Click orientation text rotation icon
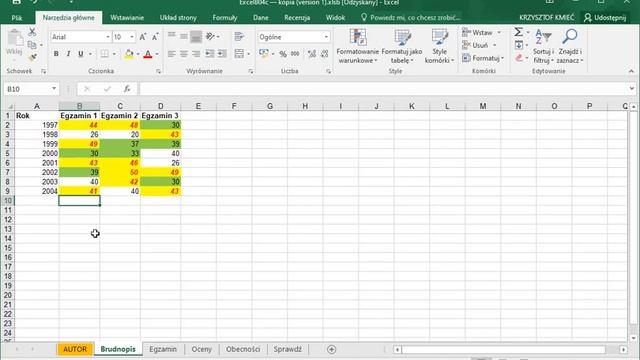 tap(210, 37)
